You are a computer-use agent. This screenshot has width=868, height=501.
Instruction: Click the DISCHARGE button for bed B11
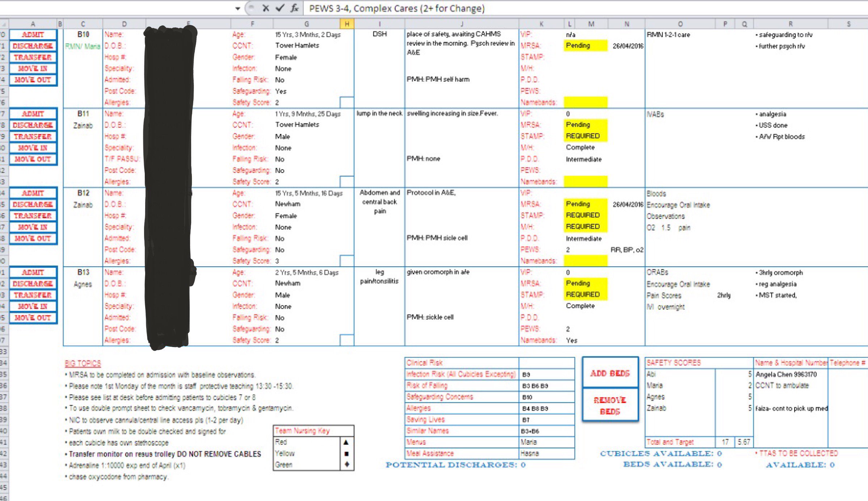(33, 125)
